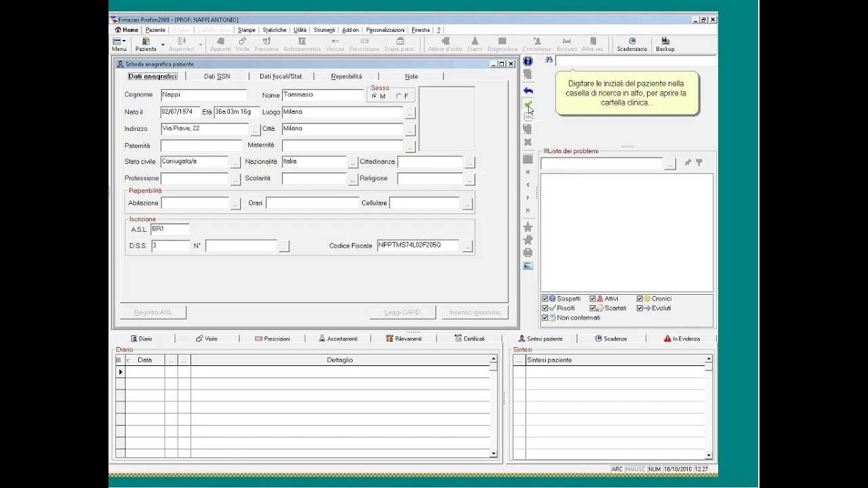Click the filter funnel icon in Lista dei problemi

click(x=699, y=163)
